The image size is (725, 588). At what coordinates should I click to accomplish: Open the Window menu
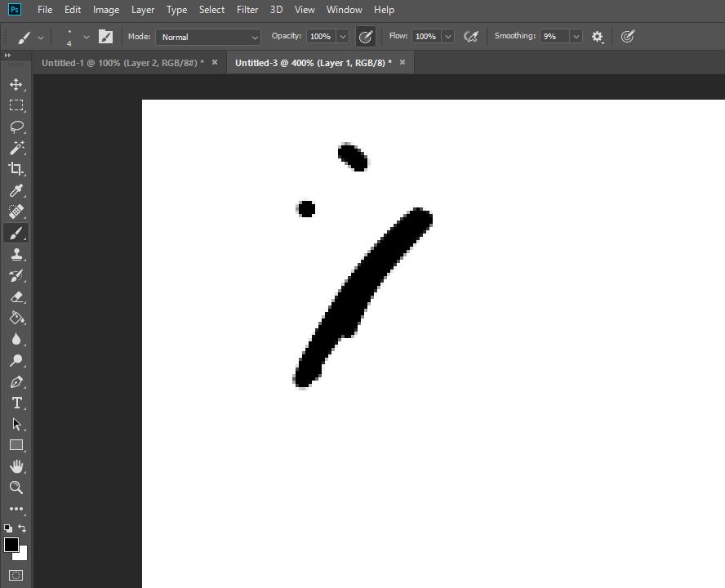[x=344, y=10]
